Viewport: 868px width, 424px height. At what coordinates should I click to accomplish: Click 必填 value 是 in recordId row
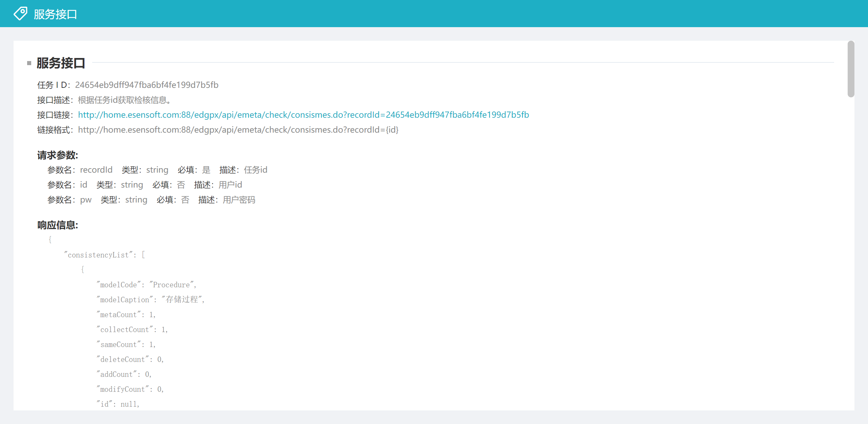click(206, 170)
